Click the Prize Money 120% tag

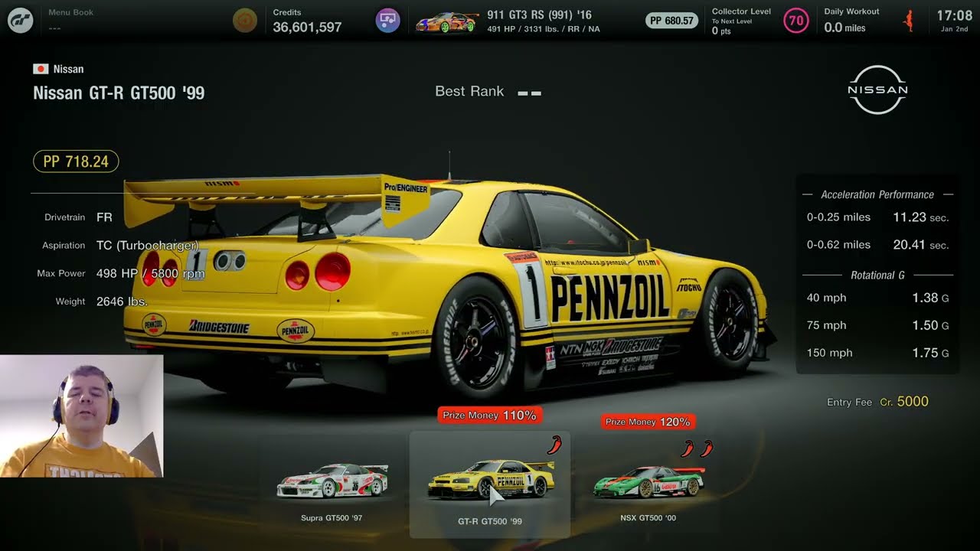(x=648, y=422)
